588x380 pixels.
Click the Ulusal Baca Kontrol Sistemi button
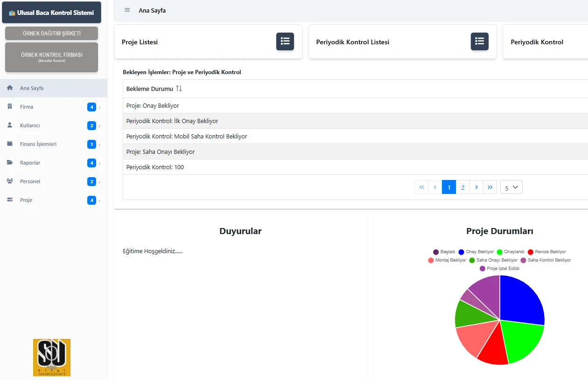point(51,13)
